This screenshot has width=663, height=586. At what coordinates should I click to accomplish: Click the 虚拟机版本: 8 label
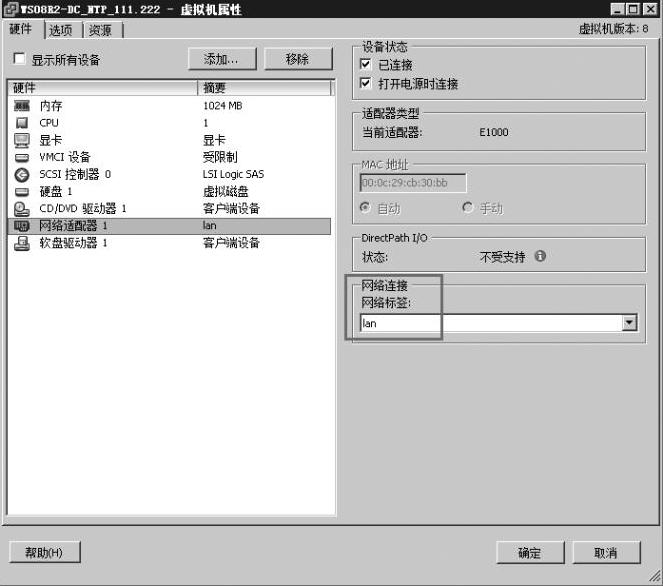coord(613,29)
